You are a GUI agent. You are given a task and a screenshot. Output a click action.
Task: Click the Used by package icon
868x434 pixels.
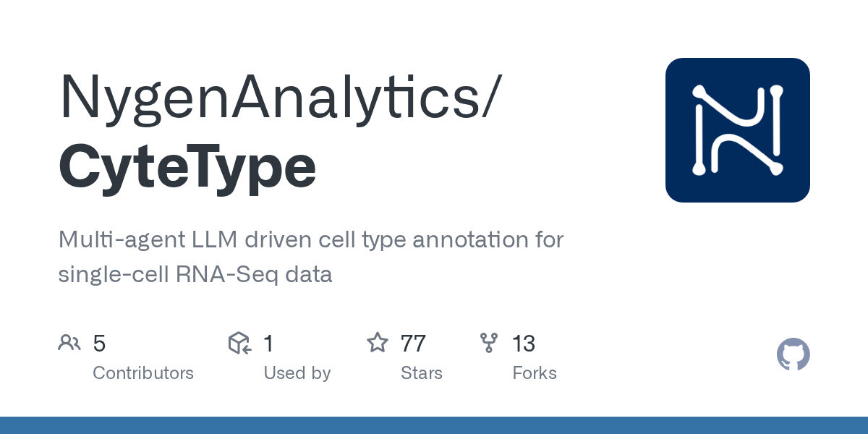[239, 343]
